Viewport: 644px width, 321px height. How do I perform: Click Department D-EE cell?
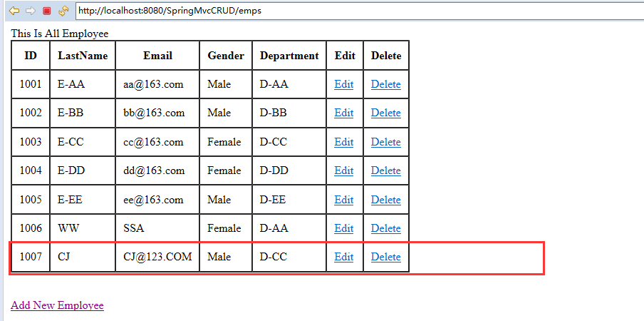(289, 200)
